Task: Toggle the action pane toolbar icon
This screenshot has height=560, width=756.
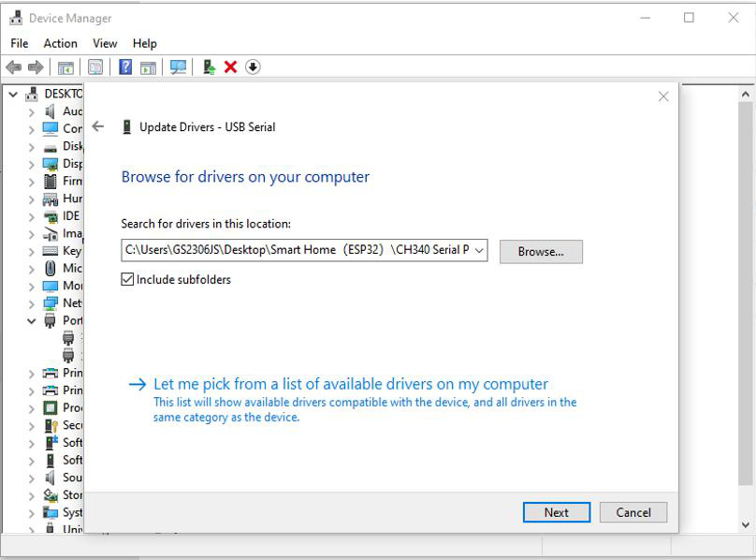Action: pyautogui.click(x=148, y=67)
